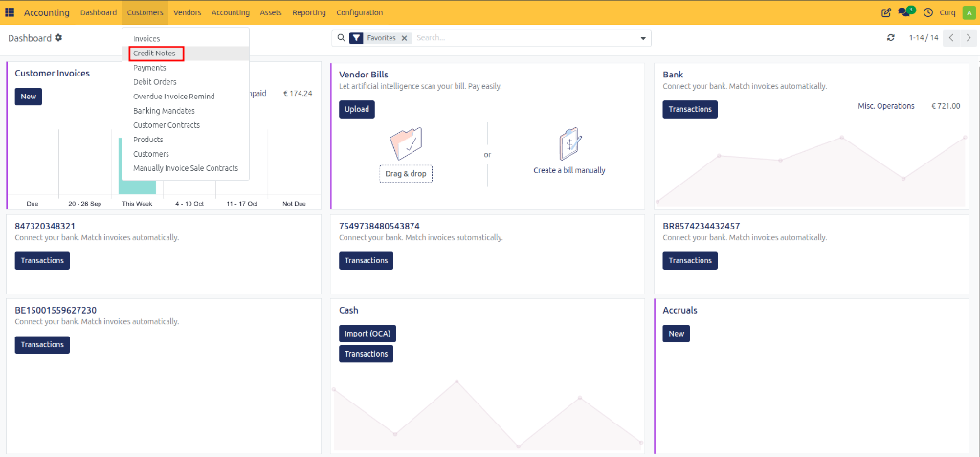Click Transactions button in Bank card
Viewport: 980px width, 457px height.
[690, 109]
